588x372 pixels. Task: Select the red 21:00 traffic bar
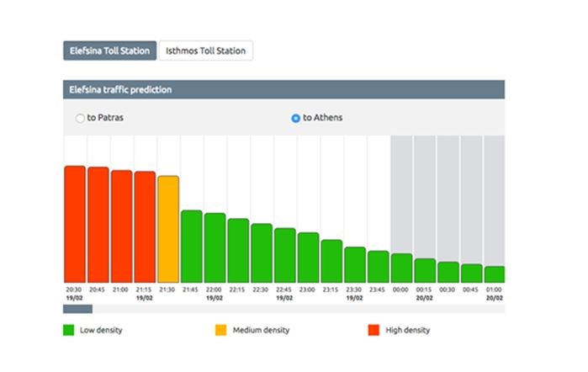pos(121,226)
